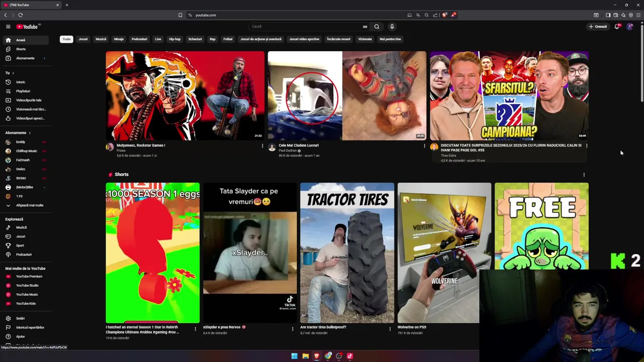644x362 pixels.
Task: Open the browser main menu icon
Action: 638,15
